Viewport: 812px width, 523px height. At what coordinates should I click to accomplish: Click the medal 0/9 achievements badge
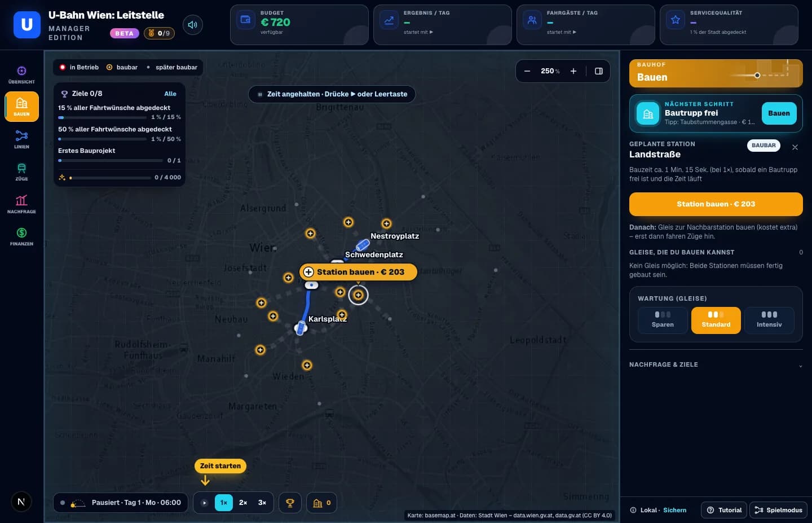click(160, 33)
